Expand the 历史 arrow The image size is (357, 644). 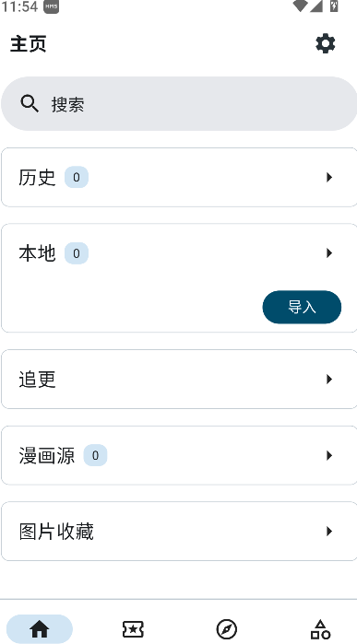click(329, 178)
